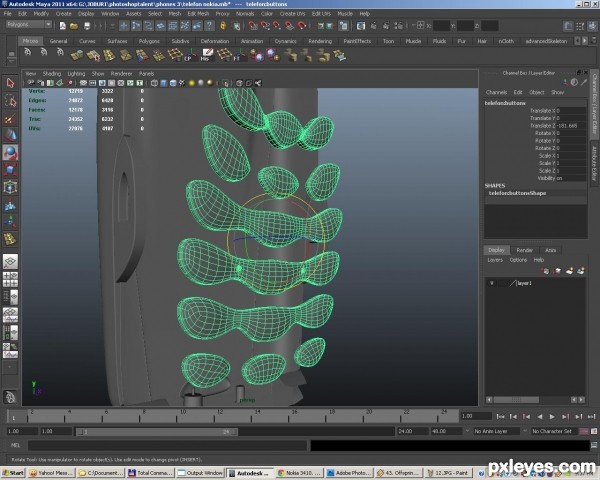Open the No Character Set dropdown

[553, 431]
